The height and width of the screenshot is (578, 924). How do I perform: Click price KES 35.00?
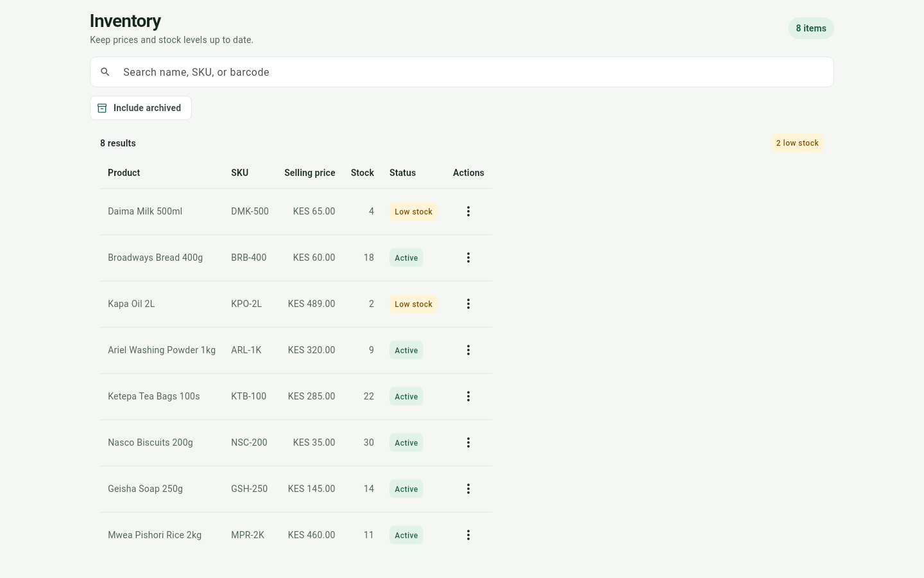pyautogui.click(x=314, y=442)
